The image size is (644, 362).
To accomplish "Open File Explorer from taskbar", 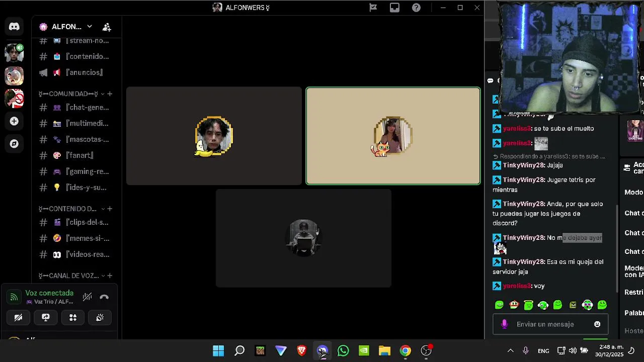I will click(384, 351).
